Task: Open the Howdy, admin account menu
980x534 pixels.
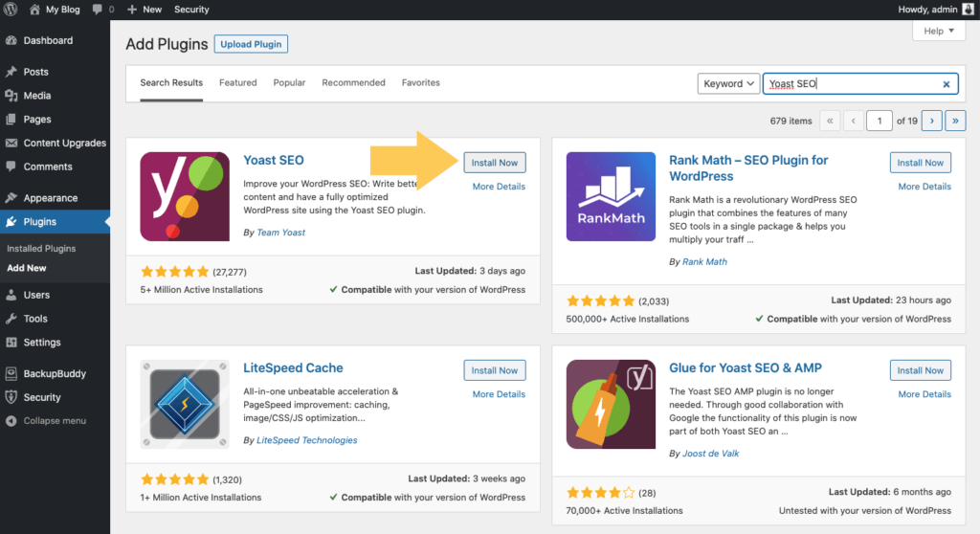Action: [x=936, y=10]
